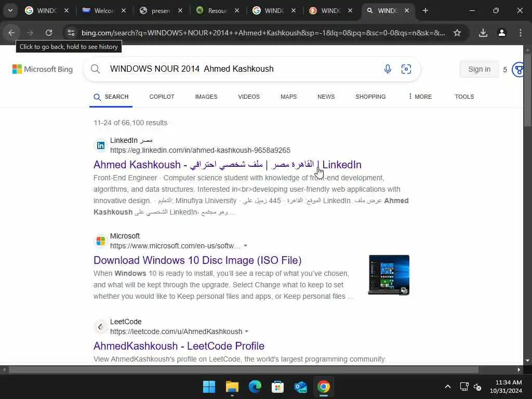Open the Chrome profile icon
The width and height of the screenshot is (532, 399).
point(501,33)
